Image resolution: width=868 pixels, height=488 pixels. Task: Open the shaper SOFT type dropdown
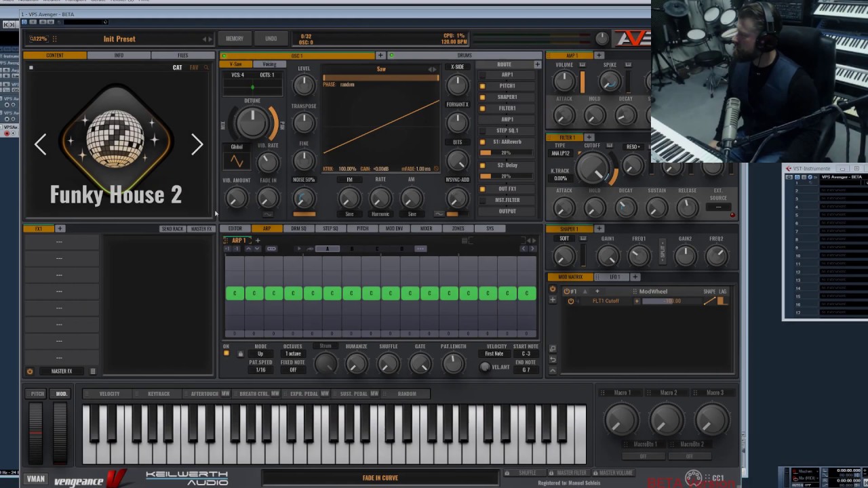pyautogui.click(x=564, y=239)
